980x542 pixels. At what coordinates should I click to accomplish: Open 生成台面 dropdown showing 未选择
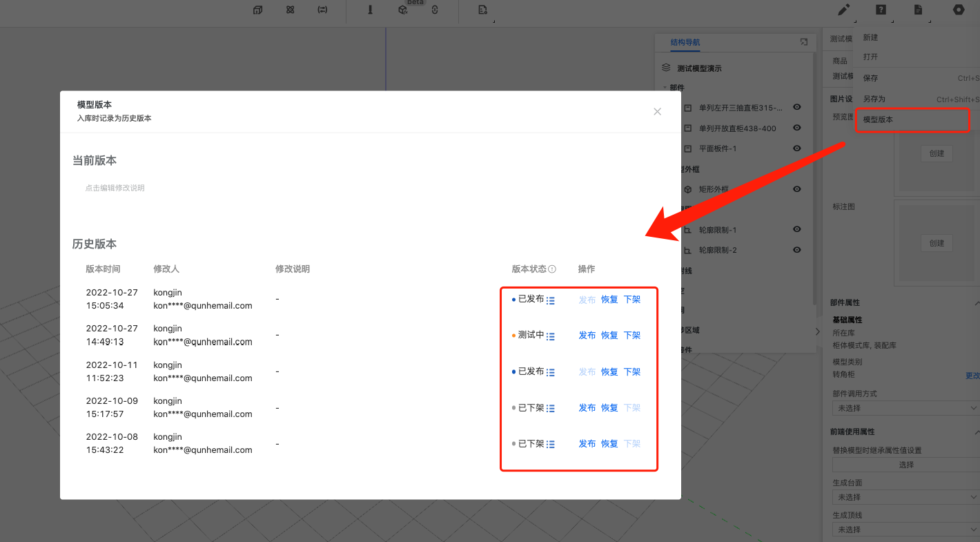tap(905, 497)
